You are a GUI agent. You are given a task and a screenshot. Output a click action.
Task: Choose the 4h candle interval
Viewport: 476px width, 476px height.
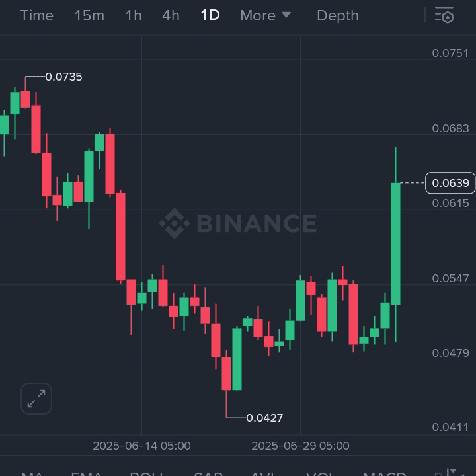tap(171, 15)
